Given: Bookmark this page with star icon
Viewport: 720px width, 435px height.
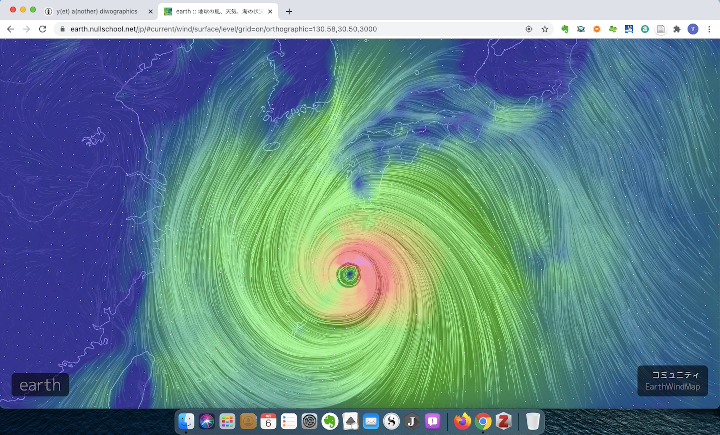Looking at the screenshot, I should click(x=545, y=29).
